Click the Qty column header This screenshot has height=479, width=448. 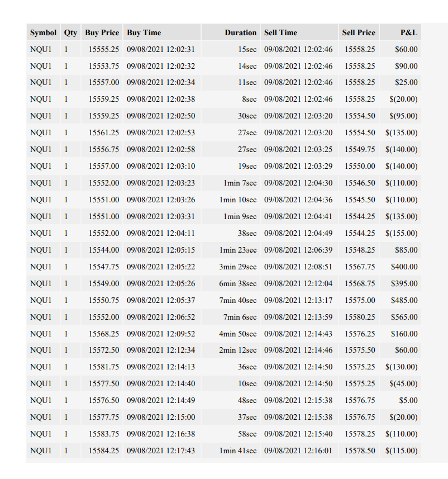click(x=70, y=32)
